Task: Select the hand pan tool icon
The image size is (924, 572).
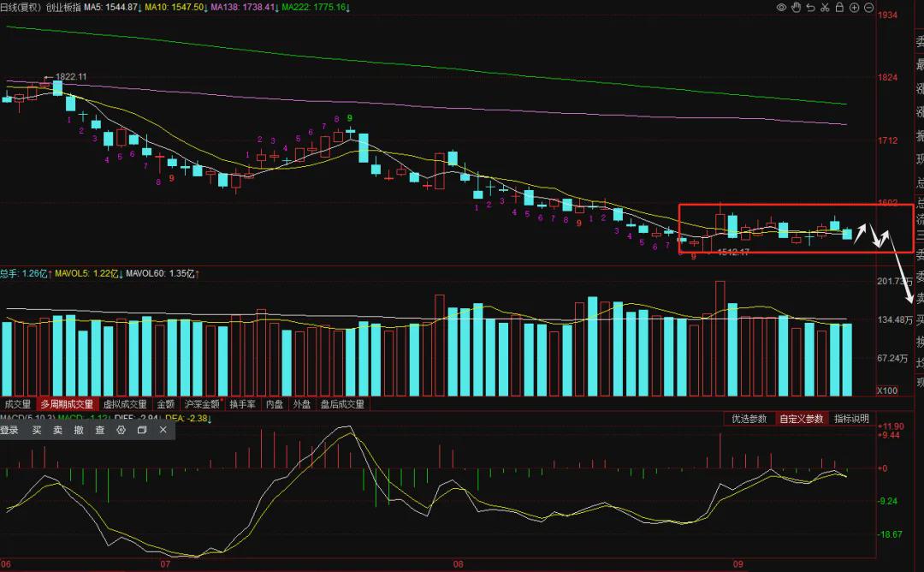Action: click(x=797, y=8)
